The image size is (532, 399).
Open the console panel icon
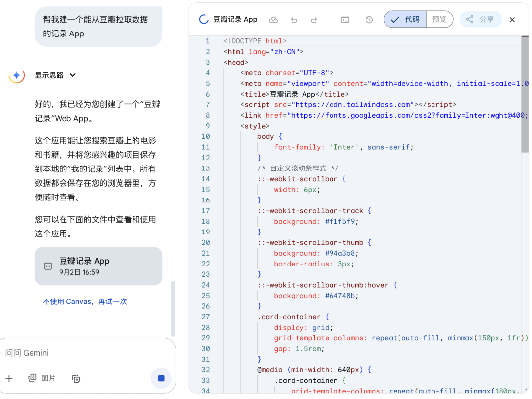[345, 20]
